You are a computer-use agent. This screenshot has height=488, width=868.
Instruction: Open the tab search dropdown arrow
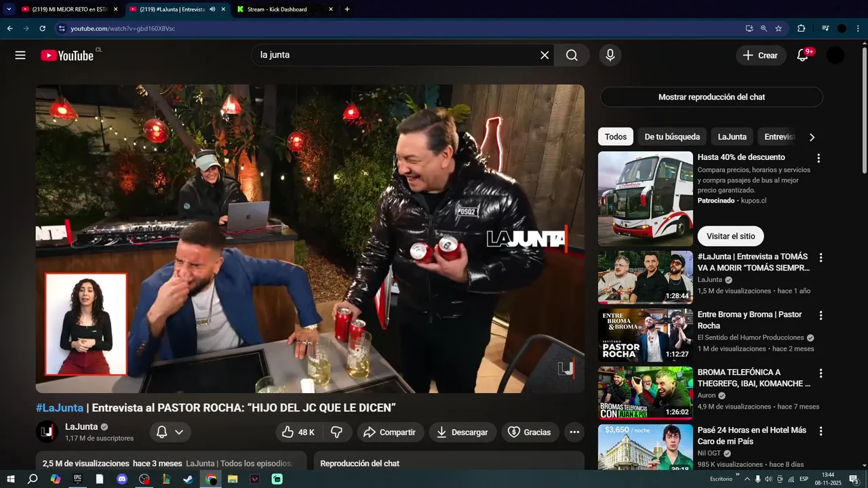[9, 9]
